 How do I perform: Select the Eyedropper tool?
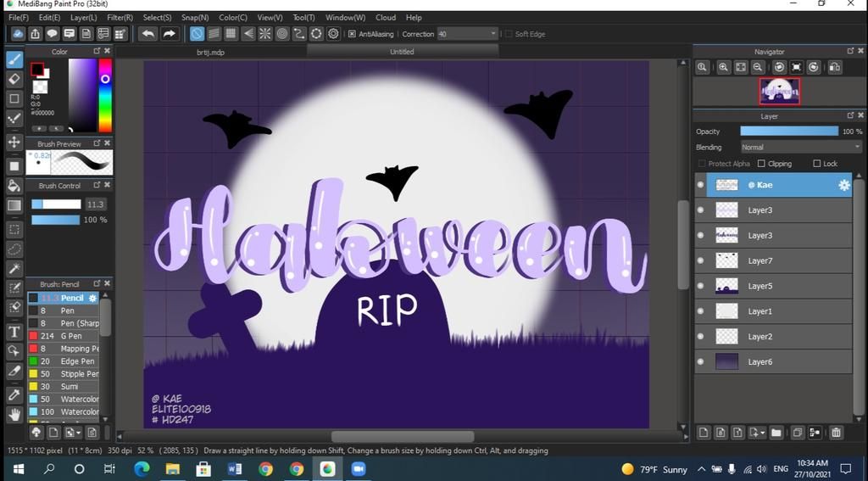(14, 394)
